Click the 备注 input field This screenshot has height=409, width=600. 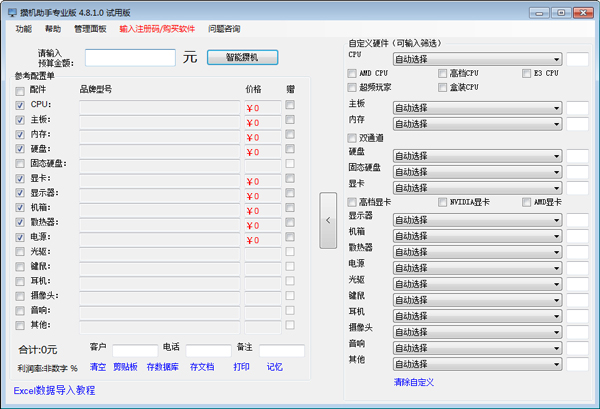pyautogui.click(x=282, y=350)
